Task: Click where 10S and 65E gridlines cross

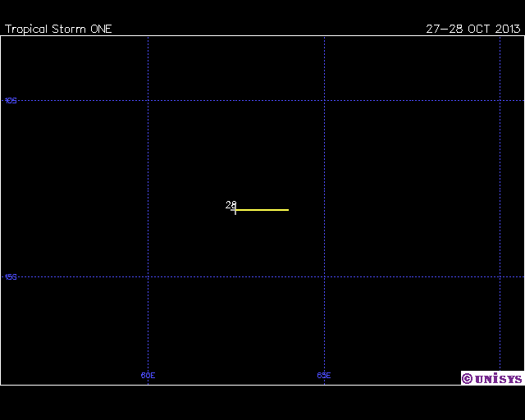Action: (x=325, y=101)
